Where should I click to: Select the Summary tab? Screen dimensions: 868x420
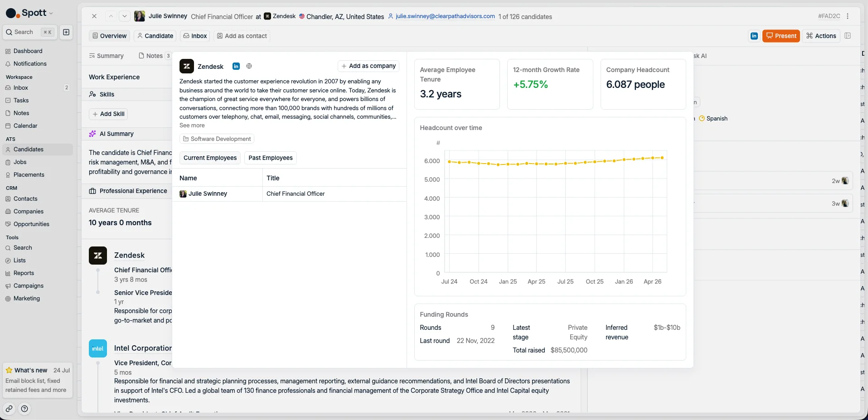(x=107, y=56)
